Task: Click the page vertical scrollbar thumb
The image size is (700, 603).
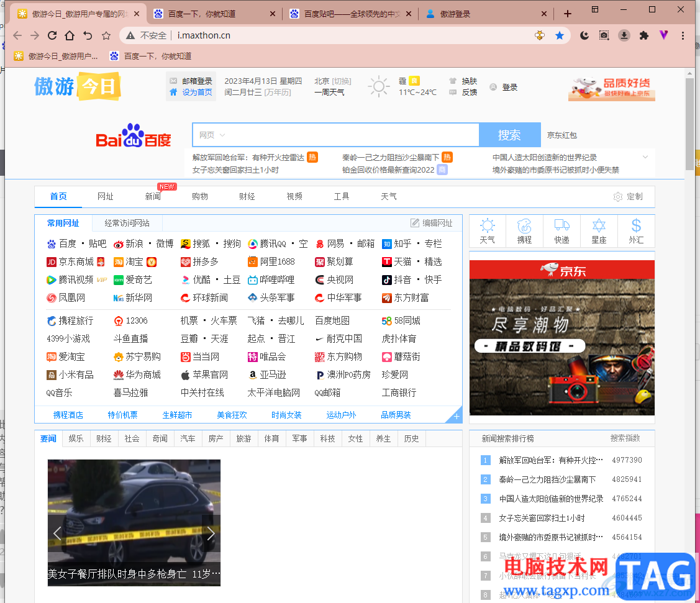Action: (689, 123)
